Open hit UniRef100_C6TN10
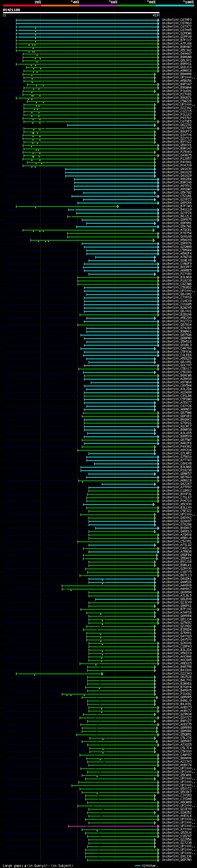 coord(177,23)
